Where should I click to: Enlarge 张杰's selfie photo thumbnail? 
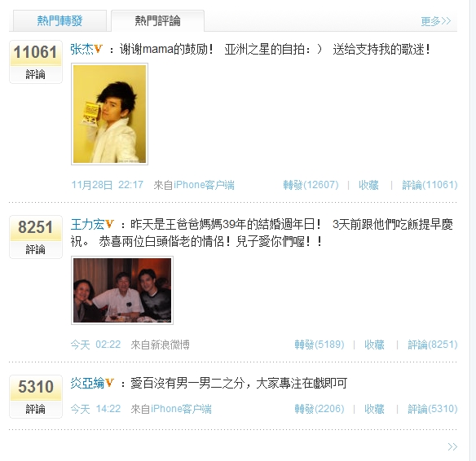[x=109, y=114]
